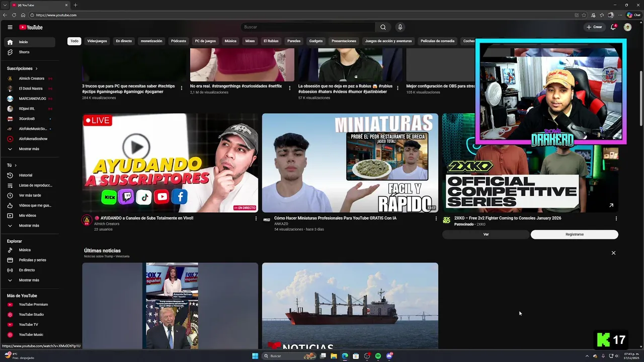Image resolution: width=644 pixels, height=362 pixels.
Task: Open the Windows Start button
Action: coord(255,356)
